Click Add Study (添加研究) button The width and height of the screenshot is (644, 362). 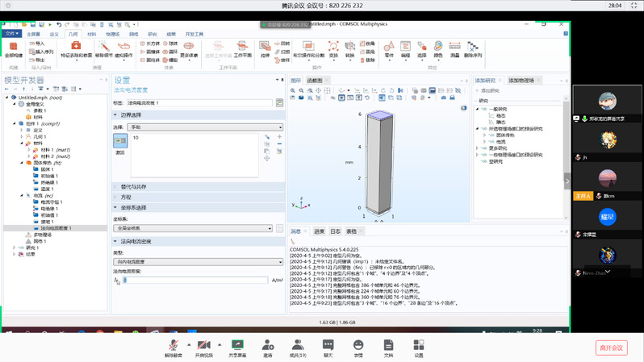tap(487, 90)
